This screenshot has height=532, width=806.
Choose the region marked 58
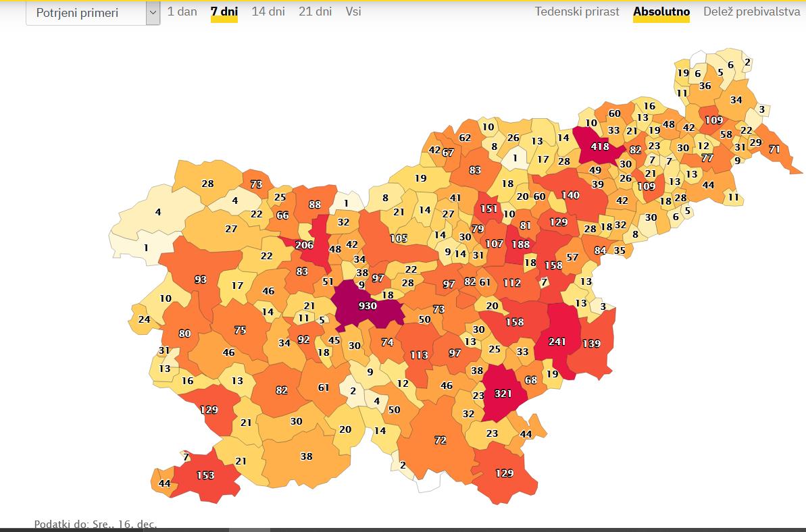click(x=726, y=134)
